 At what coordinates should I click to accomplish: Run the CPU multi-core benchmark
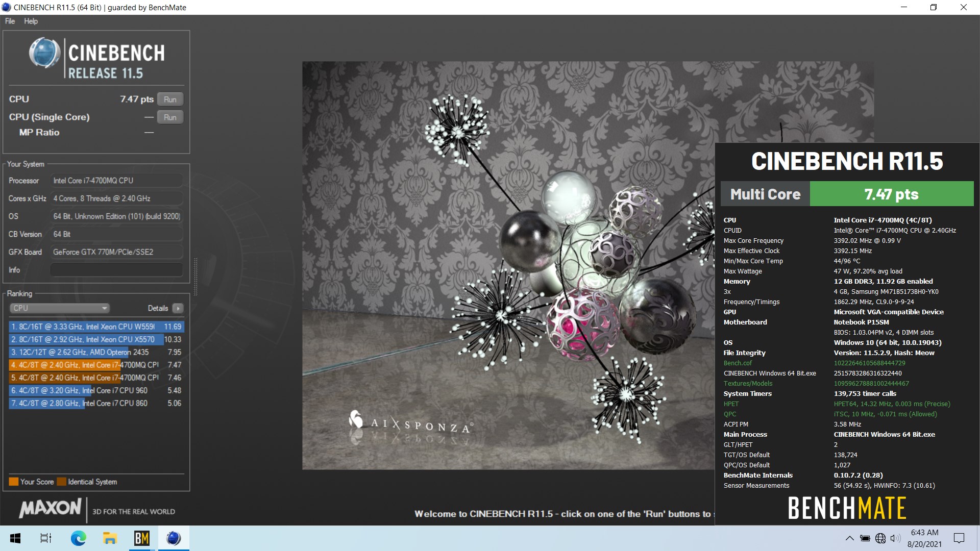click(170, 99)
